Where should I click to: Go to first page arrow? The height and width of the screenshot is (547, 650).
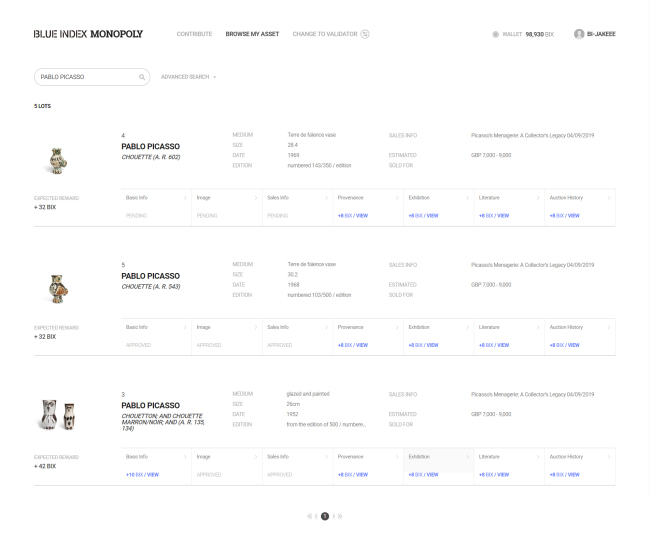pyautogui.click(x=309, y=516)
